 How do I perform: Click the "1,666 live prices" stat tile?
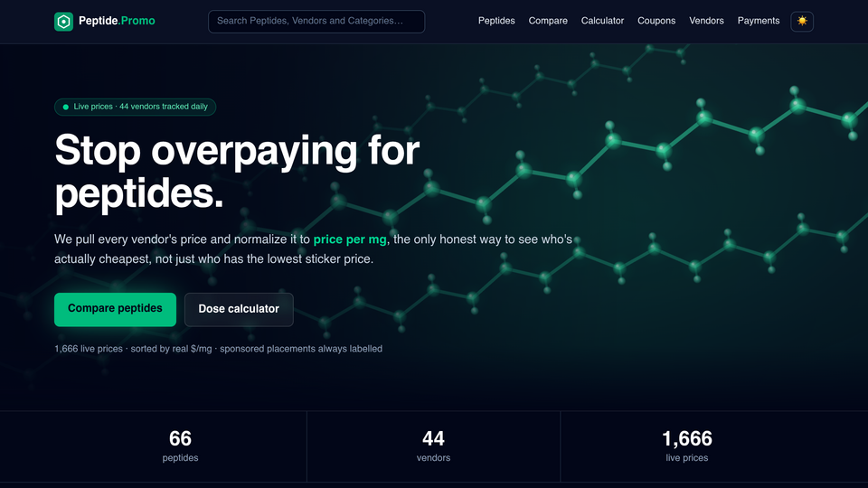click(x=687, y=446)
